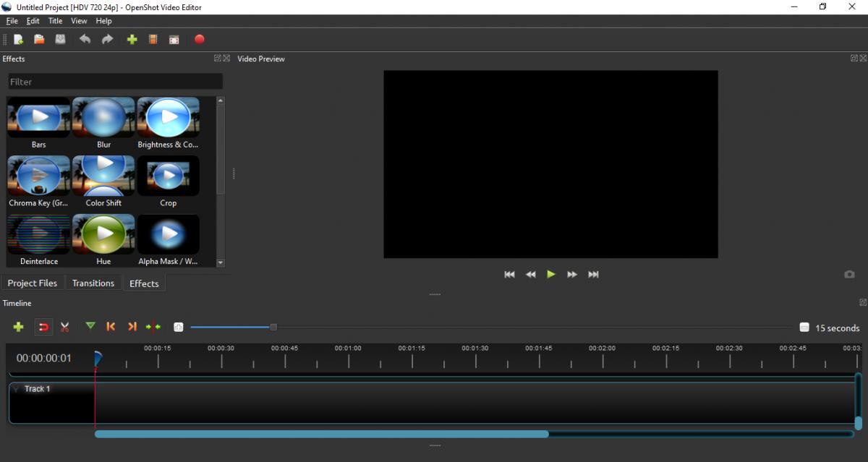Open a project with the folder icon
This screenshot has width=868, height=462.
click(x=40, y=40)
